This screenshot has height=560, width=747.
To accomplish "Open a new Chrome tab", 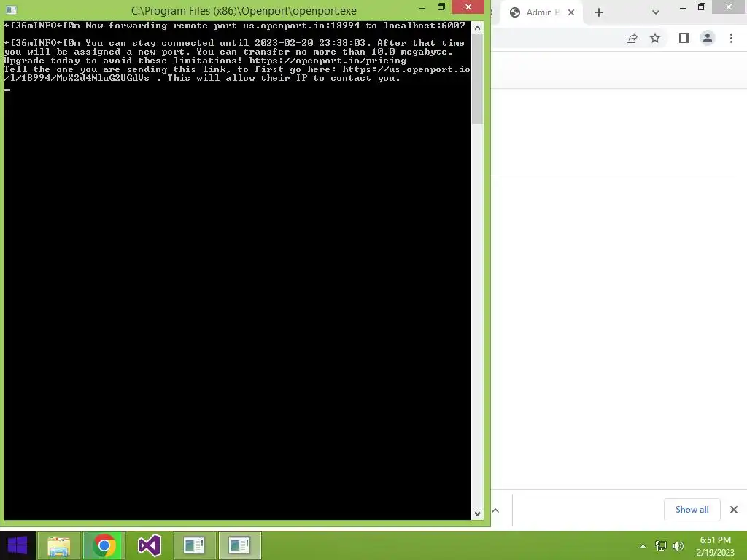I will coord(599,12).
